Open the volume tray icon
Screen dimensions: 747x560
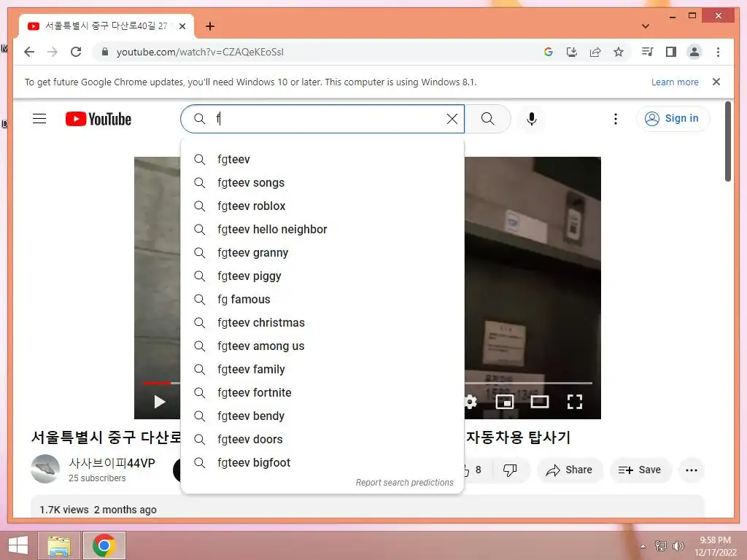pos(678,545)
